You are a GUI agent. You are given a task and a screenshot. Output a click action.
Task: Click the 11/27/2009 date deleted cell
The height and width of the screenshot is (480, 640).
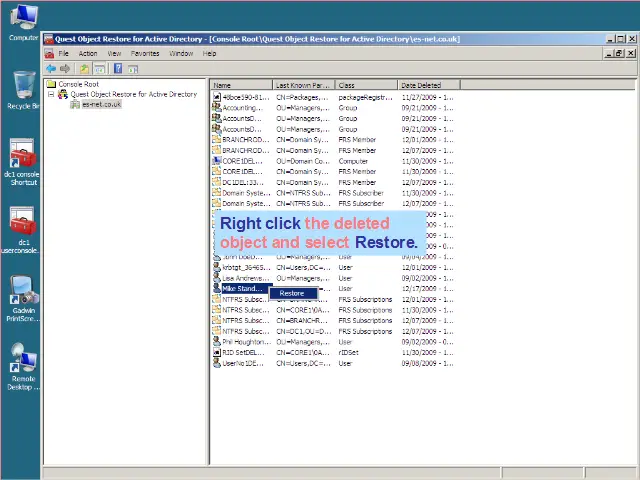tap(427, 97)
